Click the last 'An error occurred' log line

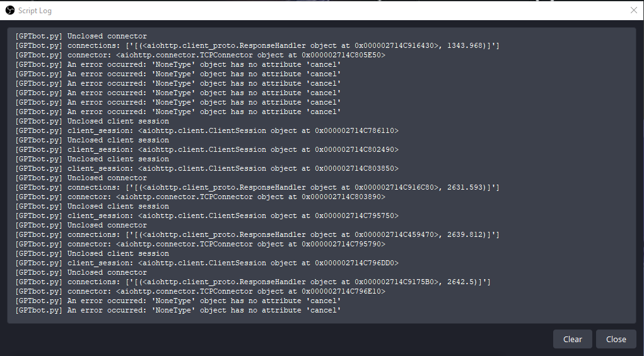coord(178,310)
